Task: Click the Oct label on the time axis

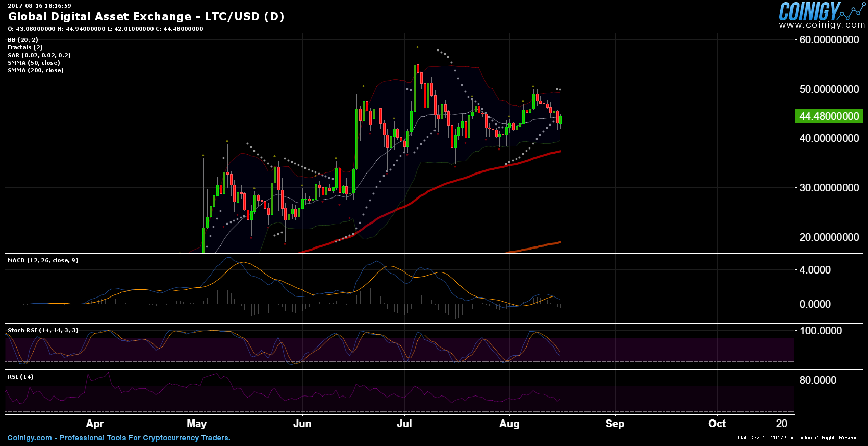Action: (717, 424)
